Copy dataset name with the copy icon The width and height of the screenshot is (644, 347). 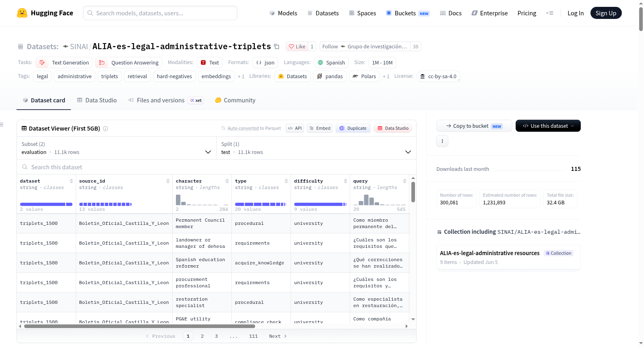point(277,46)
